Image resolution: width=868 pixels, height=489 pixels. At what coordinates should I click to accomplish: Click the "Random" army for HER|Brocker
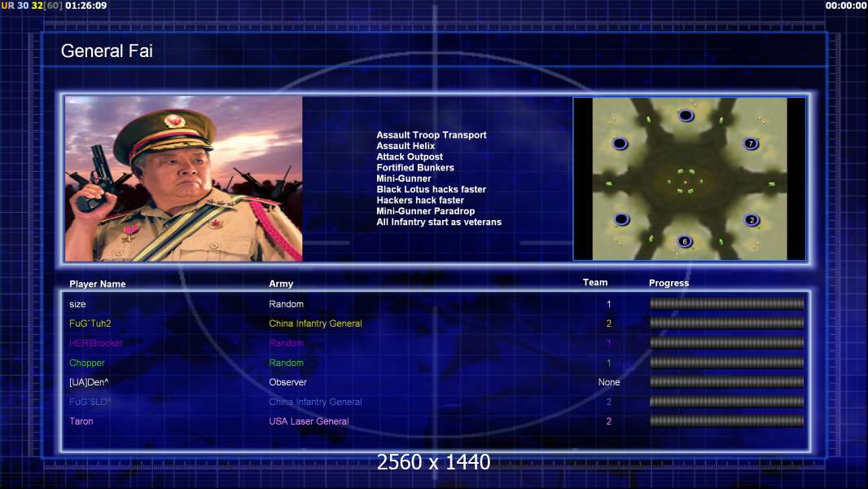point(286,343)
